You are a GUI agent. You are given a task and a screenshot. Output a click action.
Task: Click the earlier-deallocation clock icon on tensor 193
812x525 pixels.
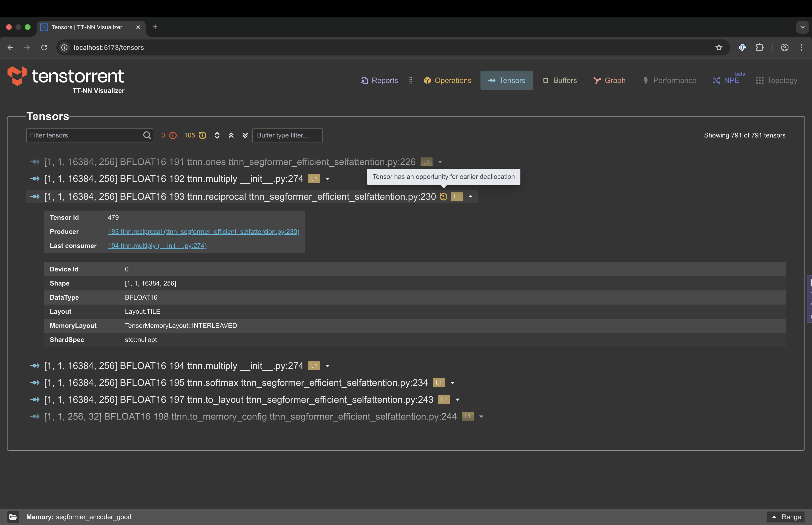443,197
